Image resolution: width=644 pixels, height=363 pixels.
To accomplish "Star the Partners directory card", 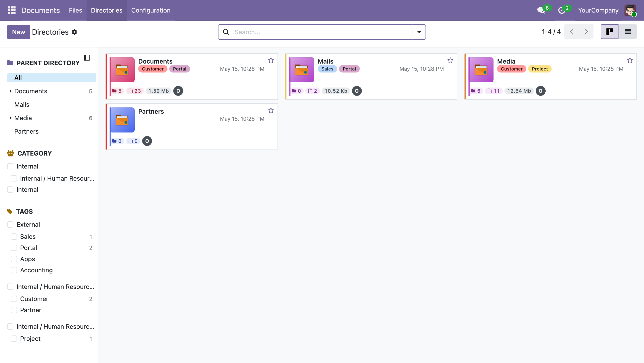I will click(x=271, y=110).
